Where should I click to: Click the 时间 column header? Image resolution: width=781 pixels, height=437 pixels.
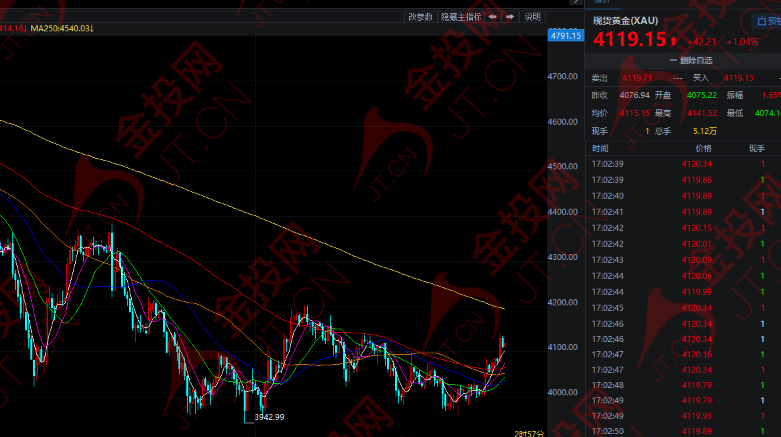point(600,148)
